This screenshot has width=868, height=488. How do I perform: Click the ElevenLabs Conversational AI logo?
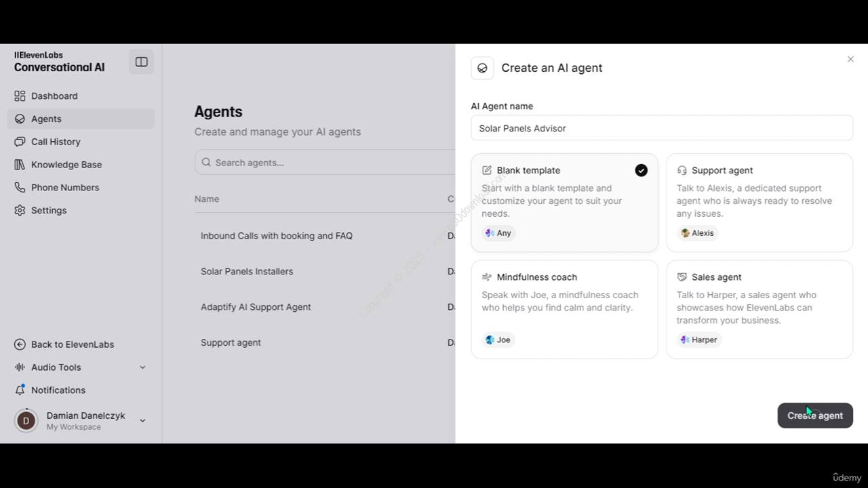(60, 62)
